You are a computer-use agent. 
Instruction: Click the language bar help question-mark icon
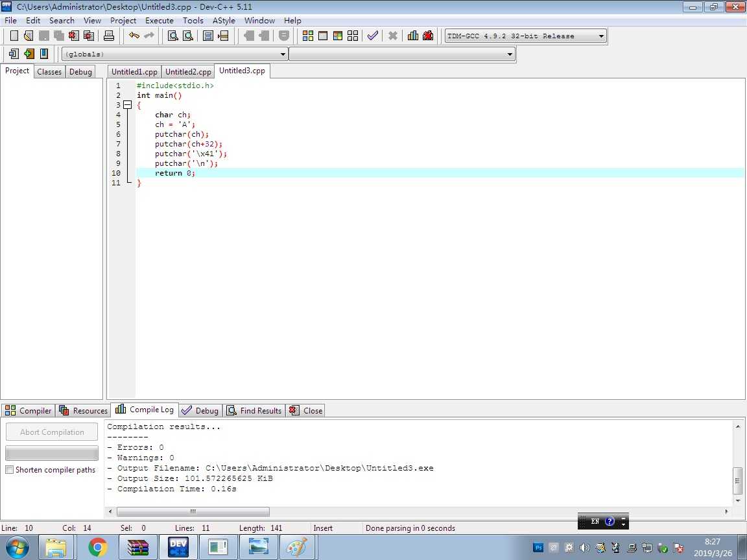(x=610, y=521)
